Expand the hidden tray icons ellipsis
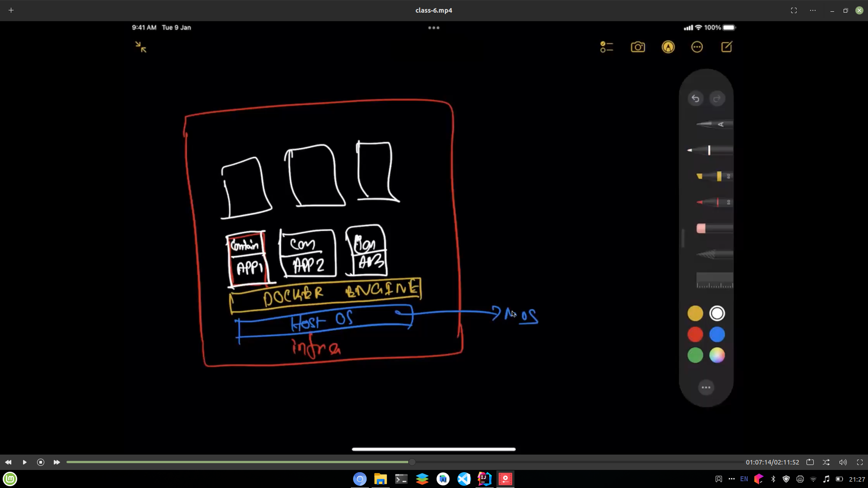The image size is (868, 488). tap(731, 479)
